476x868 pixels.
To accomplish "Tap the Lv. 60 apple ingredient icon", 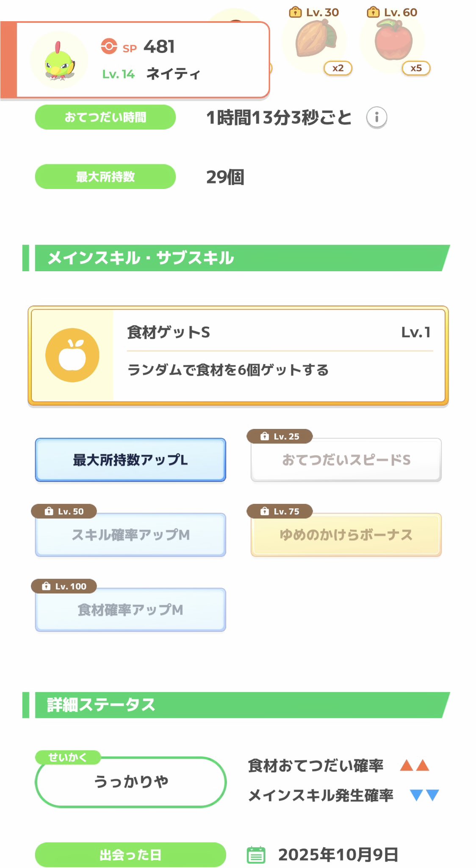I will click(393, 40).
